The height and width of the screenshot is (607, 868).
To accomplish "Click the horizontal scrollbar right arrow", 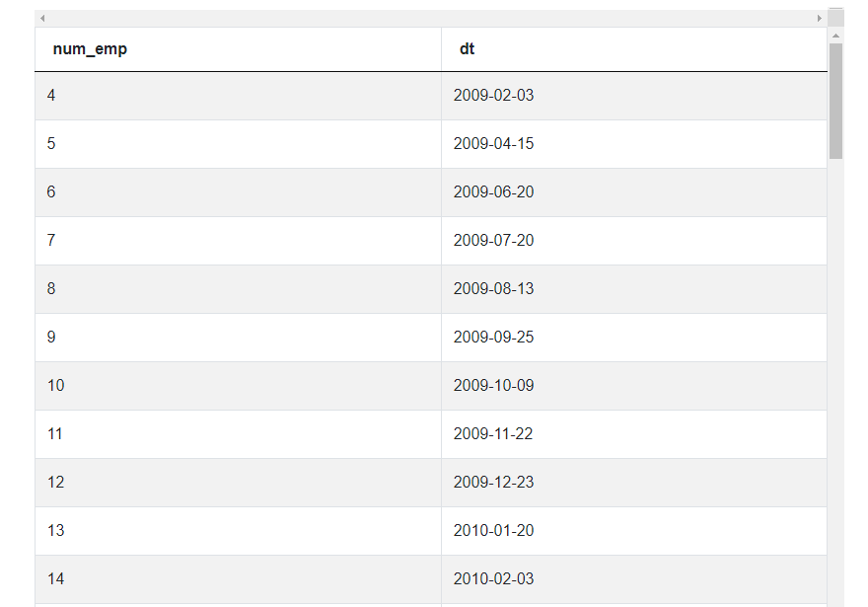I will click(820, 19).
